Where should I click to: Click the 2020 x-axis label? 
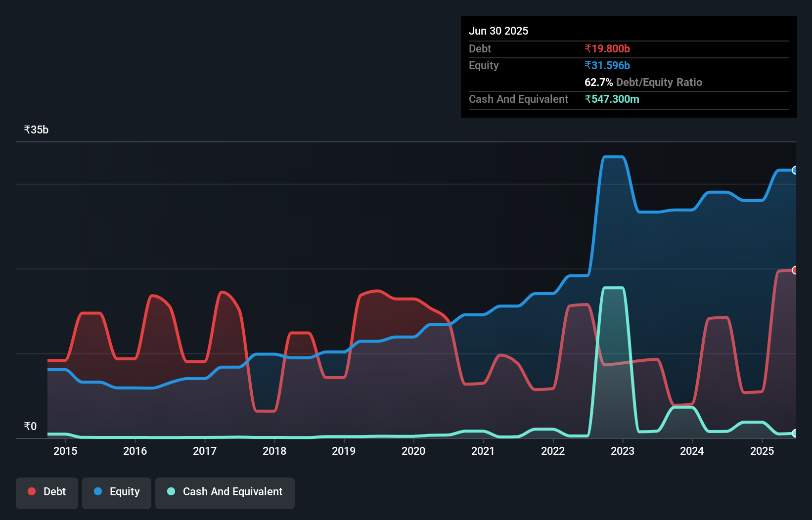click(x=413, y=451)
